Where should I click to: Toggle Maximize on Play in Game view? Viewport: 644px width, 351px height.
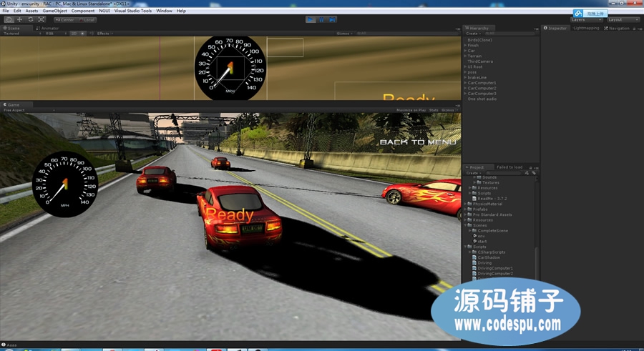point(411,110)
